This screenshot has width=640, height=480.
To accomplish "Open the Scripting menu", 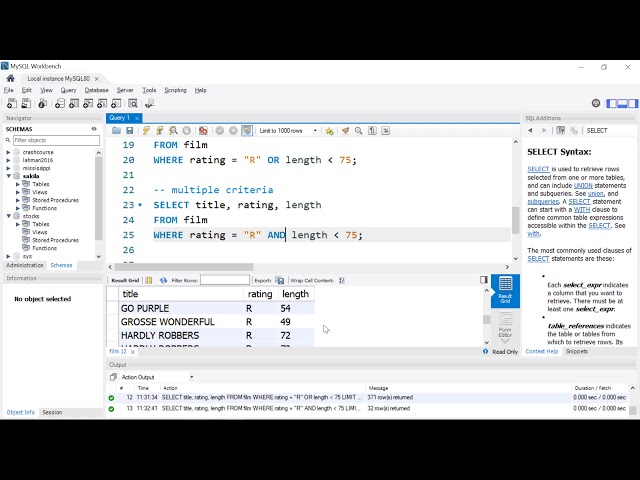I will [x=175, y=90].
